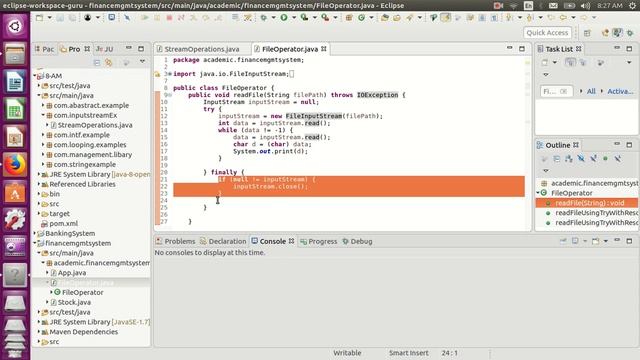Select App.java in project tree
Image resolution: width=640 pixels, height=360 pixels.
click(x=72, y=273)
